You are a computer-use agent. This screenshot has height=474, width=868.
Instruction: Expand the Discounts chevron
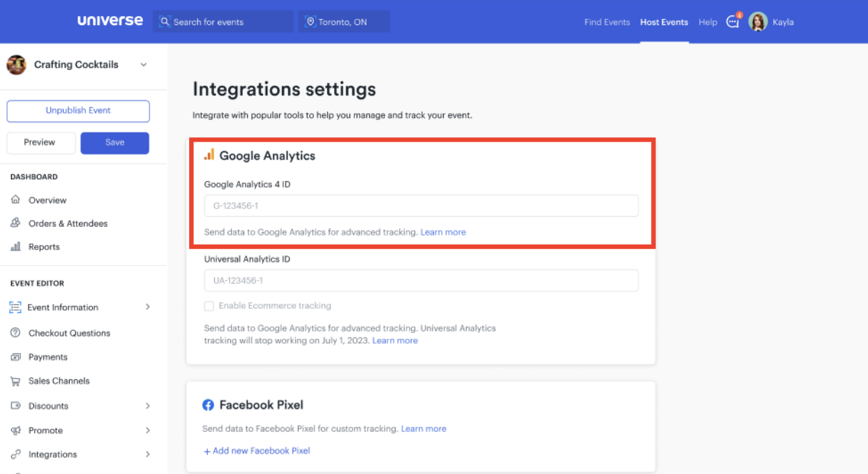click(x=147, y=406)
